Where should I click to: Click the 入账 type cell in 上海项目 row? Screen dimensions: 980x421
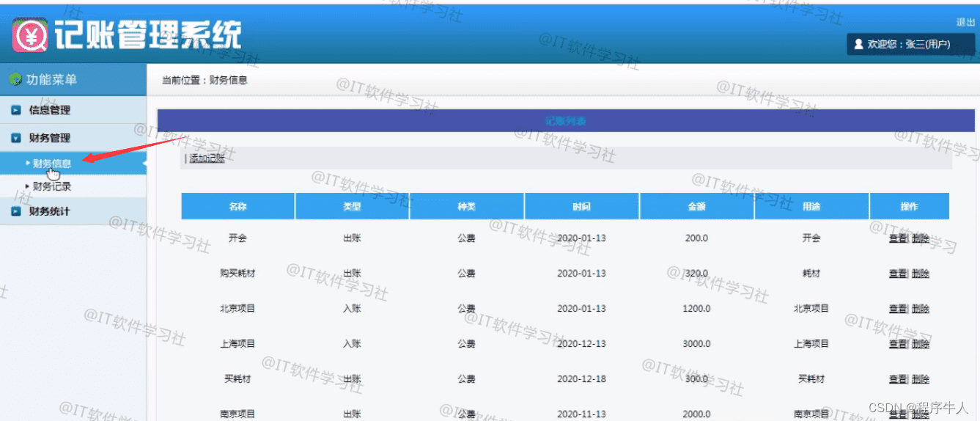tap(352, 344)
